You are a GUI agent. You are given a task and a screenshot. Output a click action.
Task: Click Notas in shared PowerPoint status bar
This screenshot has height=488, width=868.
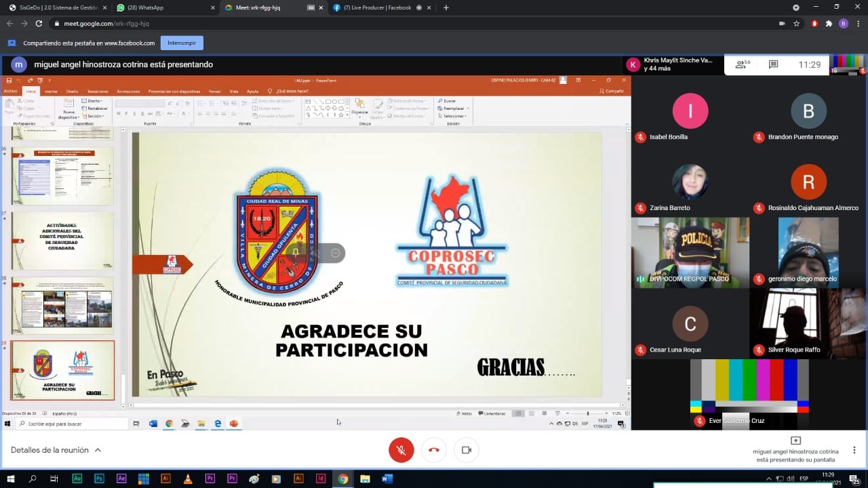[x=465, y=413]
